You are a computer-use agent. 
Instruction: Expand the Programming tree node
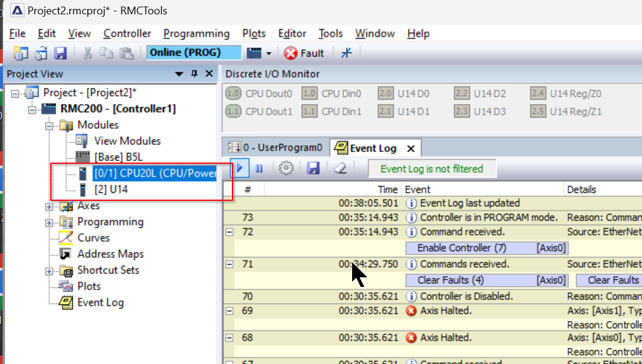pyautogui.click(x=49, y=222)
